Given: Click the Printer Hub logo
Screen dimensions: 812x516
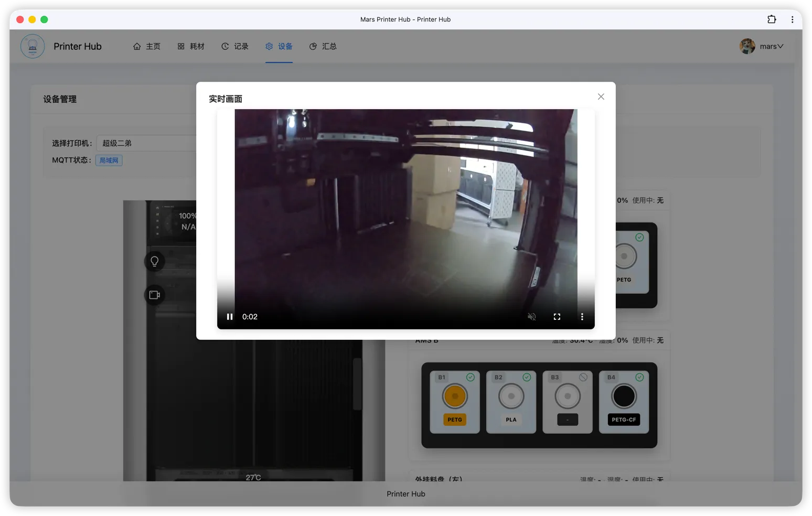Looking at the screenshot, I should [x=33, y=46].
